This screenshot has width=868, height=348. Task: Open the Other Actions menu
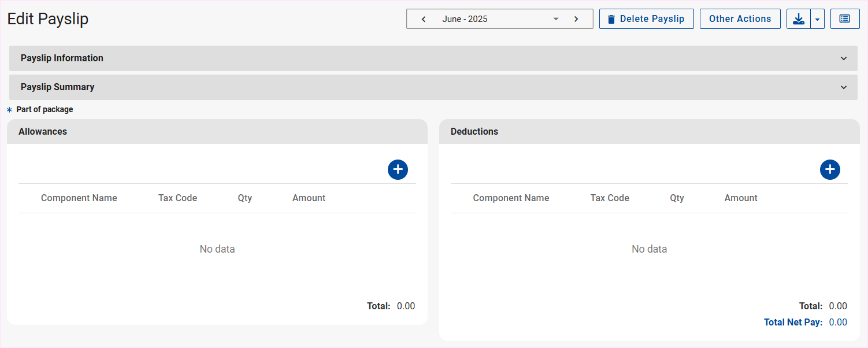click(740, 19)
